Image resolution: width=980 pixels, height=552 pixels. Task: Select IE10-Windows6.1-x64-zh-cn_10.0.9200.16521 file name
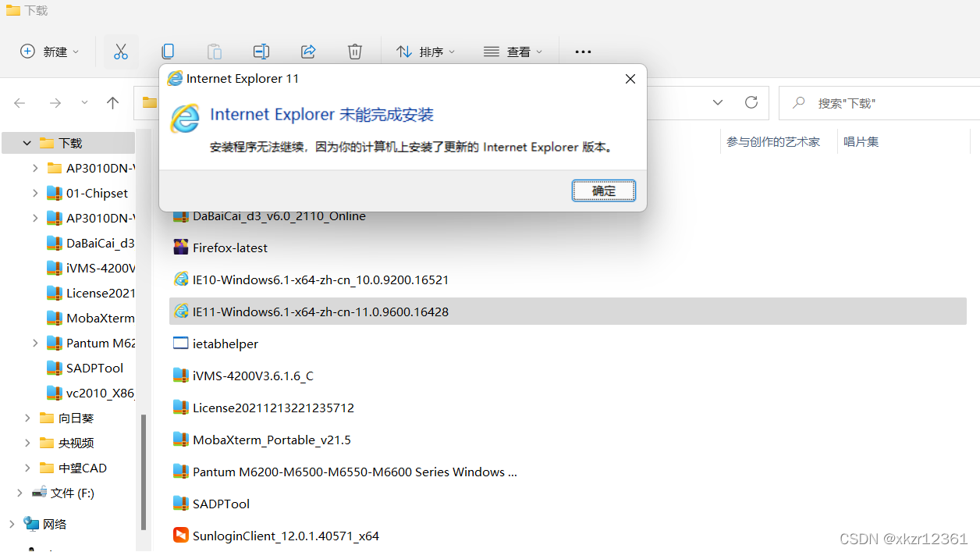point(321,280)
